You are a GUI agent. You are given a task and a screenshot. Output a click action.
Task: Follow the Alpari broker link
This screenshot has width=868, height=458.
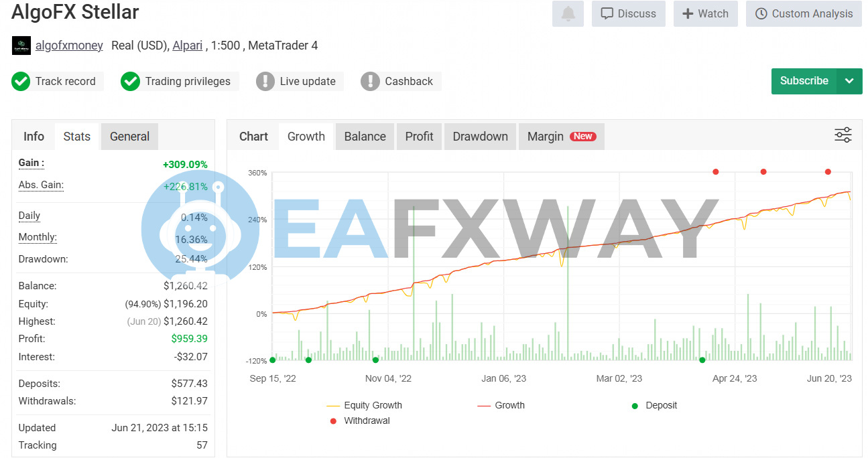tap(188, 46)
